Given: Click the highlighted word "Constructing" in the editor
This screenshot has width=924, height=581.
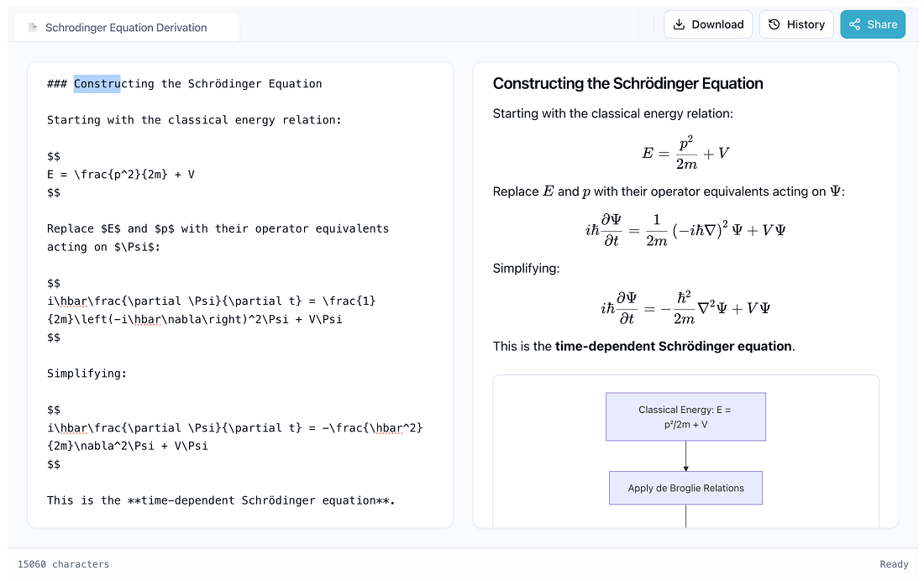Looking at the screenshot, I should [x=97, y=84].
